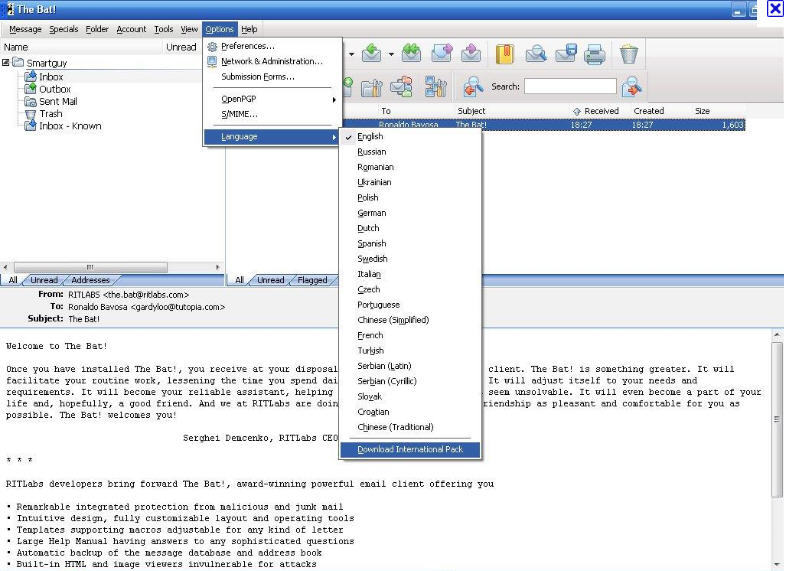Collapse the Smartguy account tree node
786x571 pixels.
[x=6, y=62]
